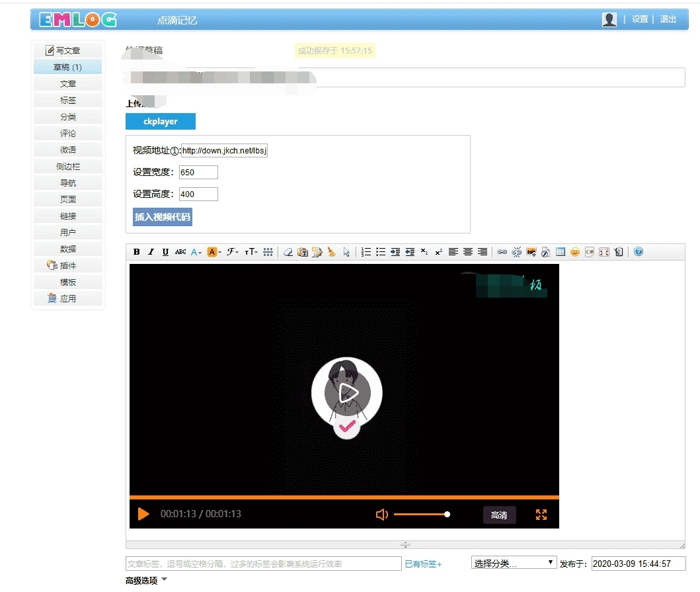This screenshot has height=592, width=700.
Task: Go to 插件 plugins in sidebar
Action: pyautogui.click(x=68, y=265)
